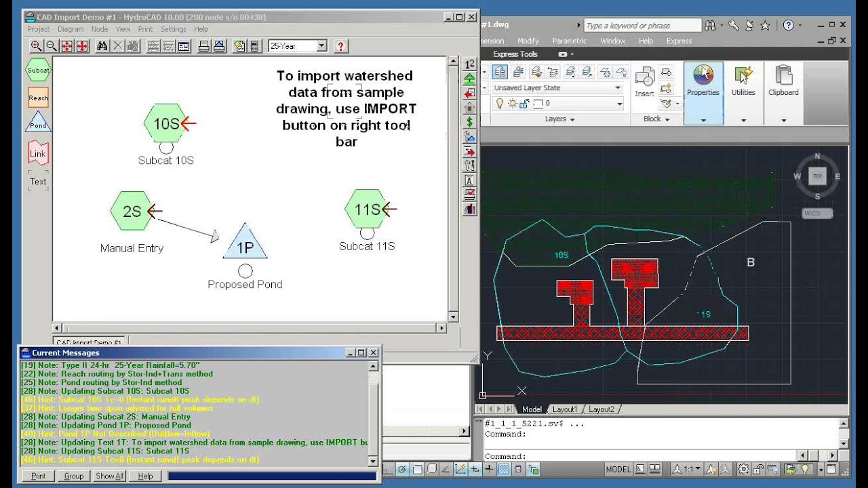Screen dimensions: 868x488
Task: Click the printer icon in HydroCAD toolbar
Action: point(203,46)
